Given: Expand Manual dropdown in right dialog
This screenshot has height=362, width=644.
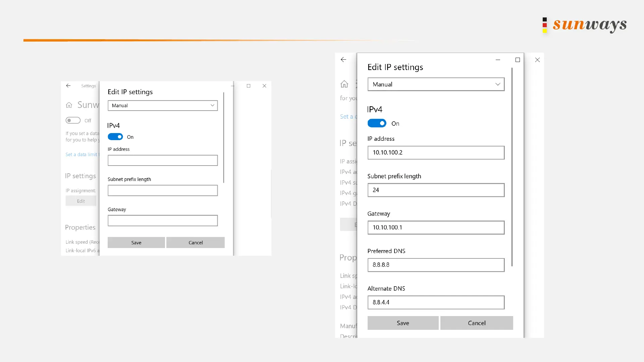Looking at the screenshot, I should (x=436, y=84).
